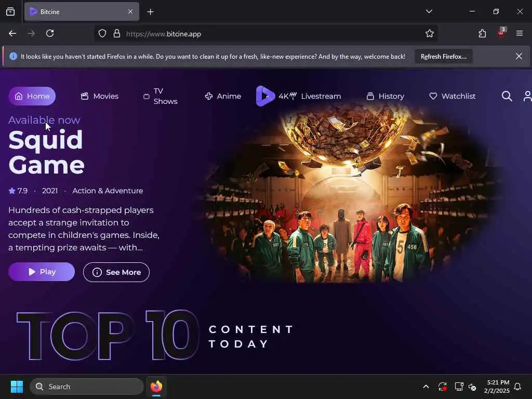Go to TV Shows section
The image size is (532, 399).
pyautogui.click(x=160, y=96)
